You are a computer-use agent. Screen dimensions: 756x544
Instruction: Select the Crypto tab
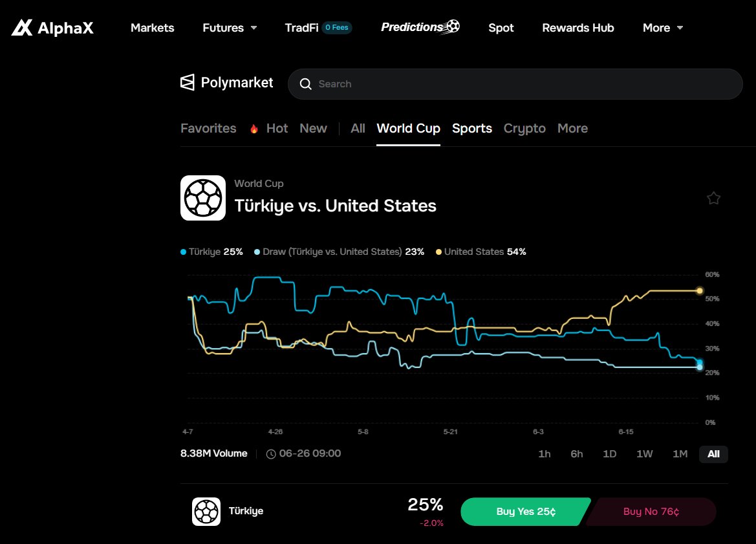point(524,128)
